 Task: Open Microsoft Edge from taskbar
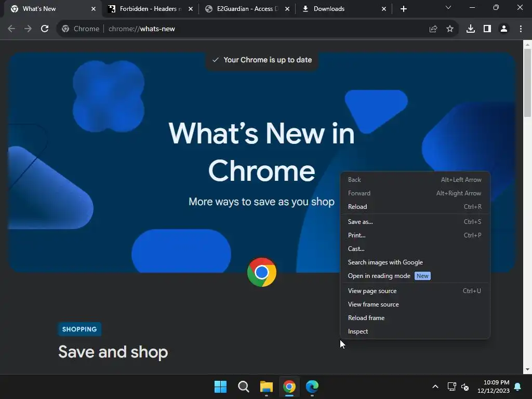pyautogui.click(x=312, y=387)
